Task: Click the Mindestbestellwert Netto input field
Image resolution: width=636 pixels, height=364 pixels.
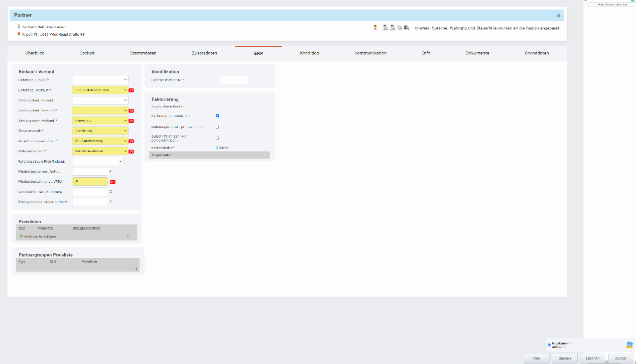Action: point(90,172)
